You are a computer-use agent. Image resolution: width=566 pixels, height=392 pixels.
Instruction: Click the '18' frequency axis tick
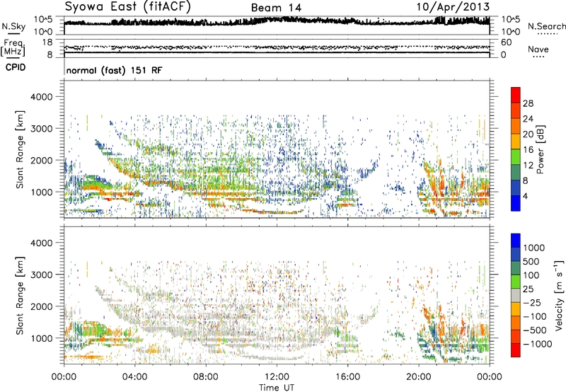pyautogui.click(x=47, y=42)
